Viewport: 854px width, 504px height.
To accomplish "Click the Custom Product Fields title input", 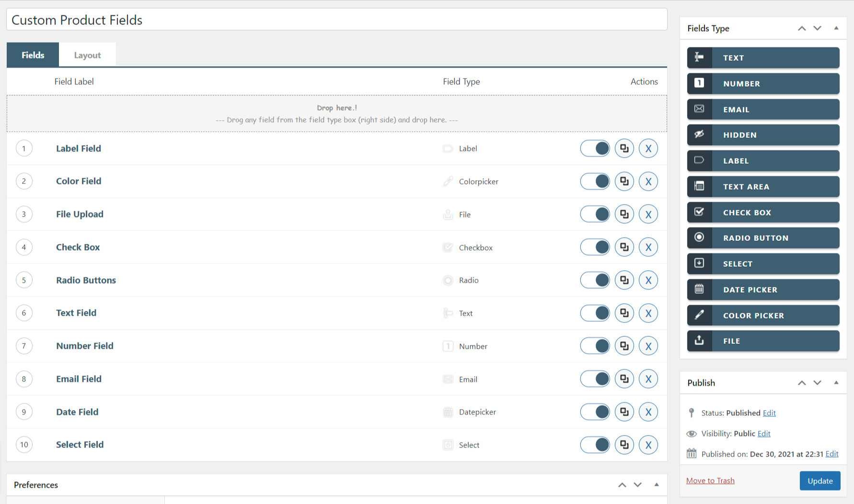I will point(337,20).
